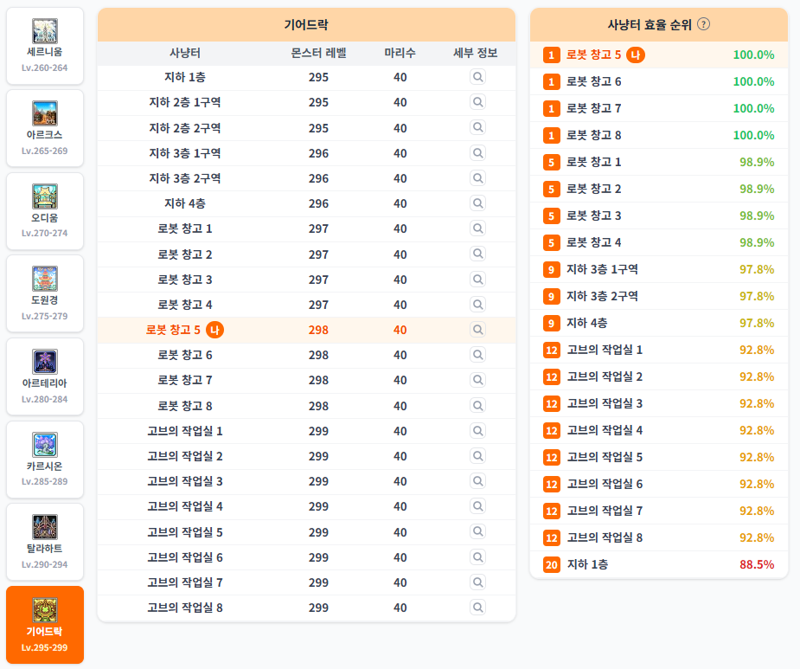Select the 아르크스 Lv.265-269 region tab
This screenshot has width=800, height=669.
[x=45, y=129]
